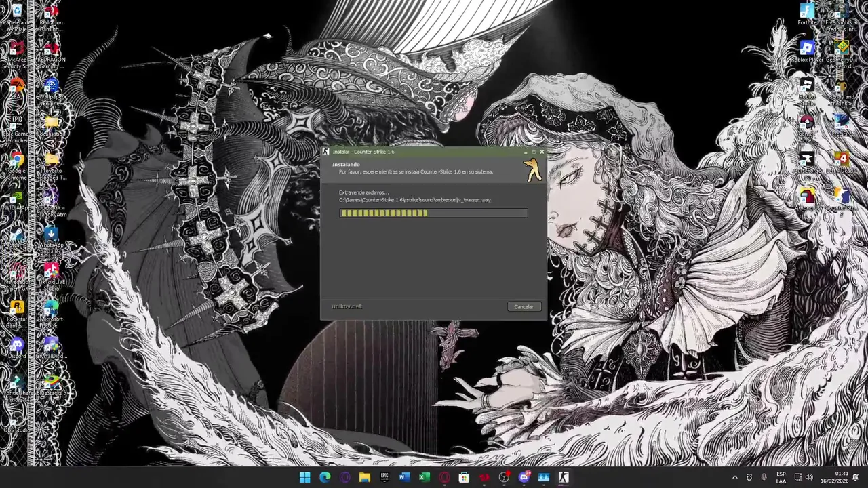
Task: Switch to the Counter-Strike installer taskbar icon
Action: click(x=563, y=477)
